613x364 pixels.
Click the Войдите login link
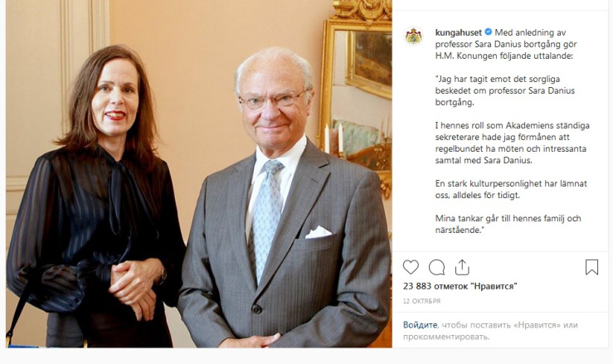click(x=420, y=325)
